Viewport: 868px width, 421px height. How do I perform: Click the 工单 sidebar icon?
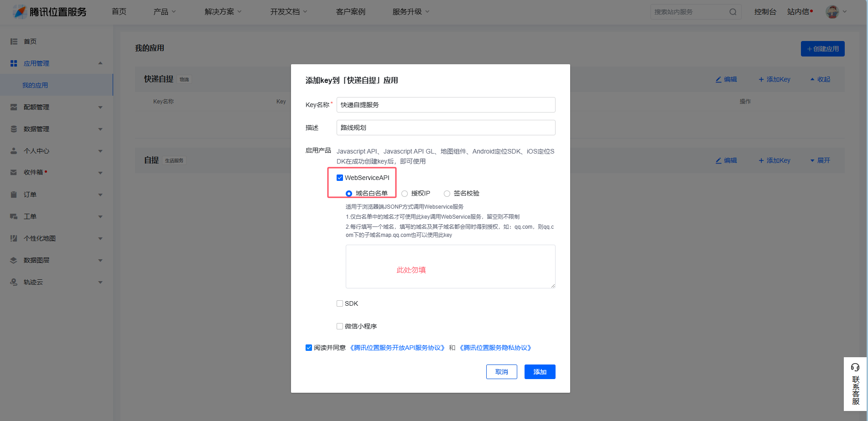14,216
